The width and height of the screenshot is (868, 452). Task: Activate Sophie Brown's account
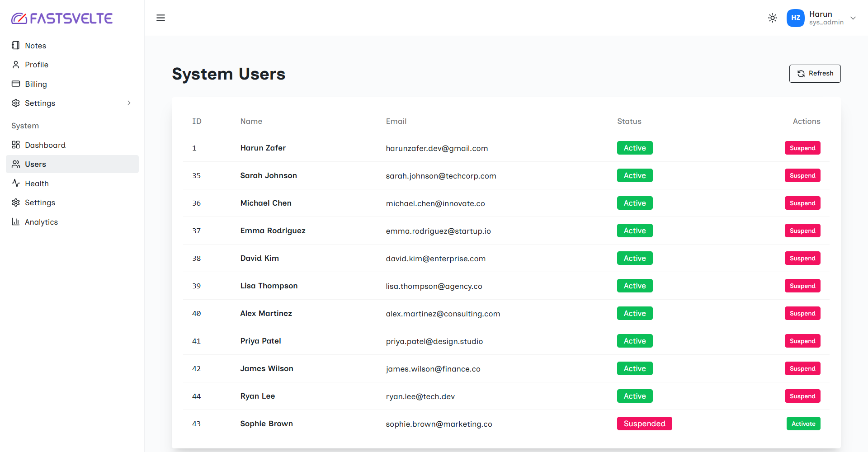tap(803, 424)
